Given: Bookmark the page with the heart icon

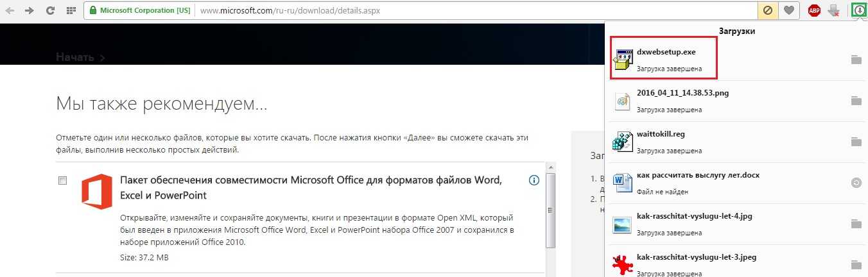Looking at the screenshot, I should [788, 11].
